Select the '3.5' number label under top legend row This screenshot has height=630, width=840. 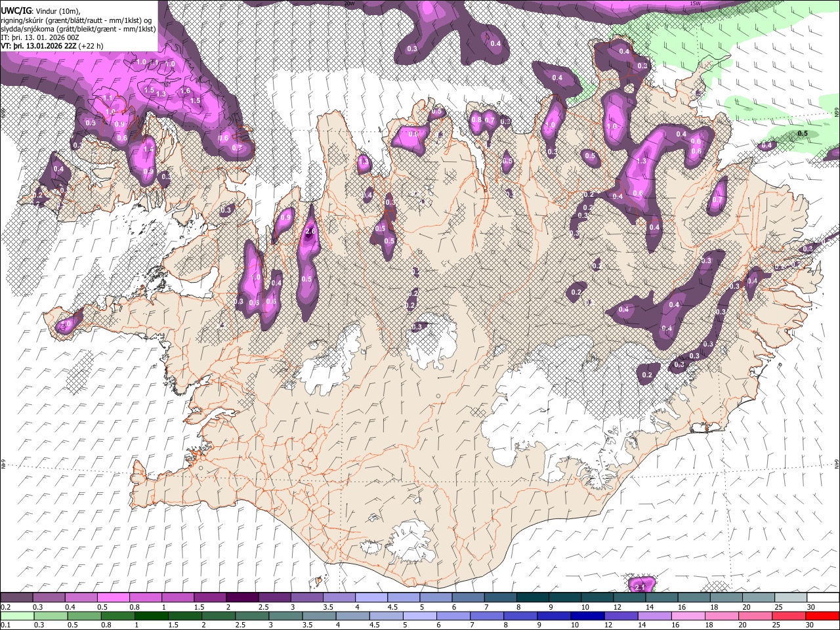click(328, 607)
